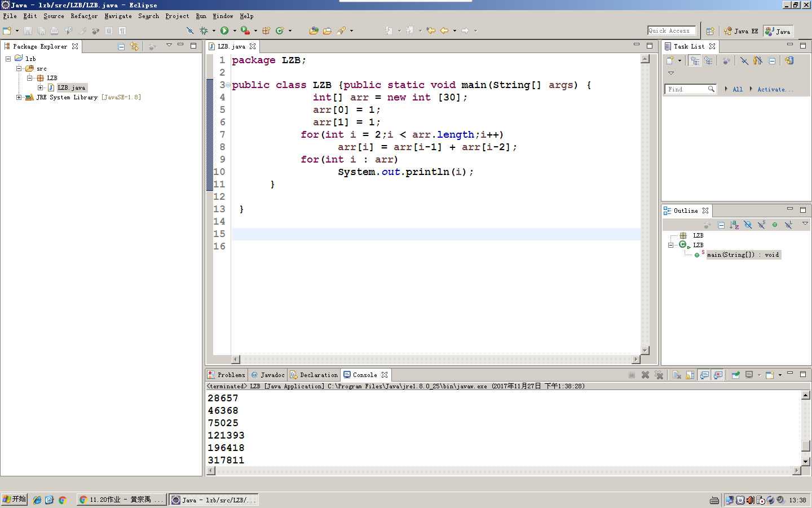The image size is (812, 508).
Task: Toggle Focus on Workweek in Task List
Action: (726, 60)
